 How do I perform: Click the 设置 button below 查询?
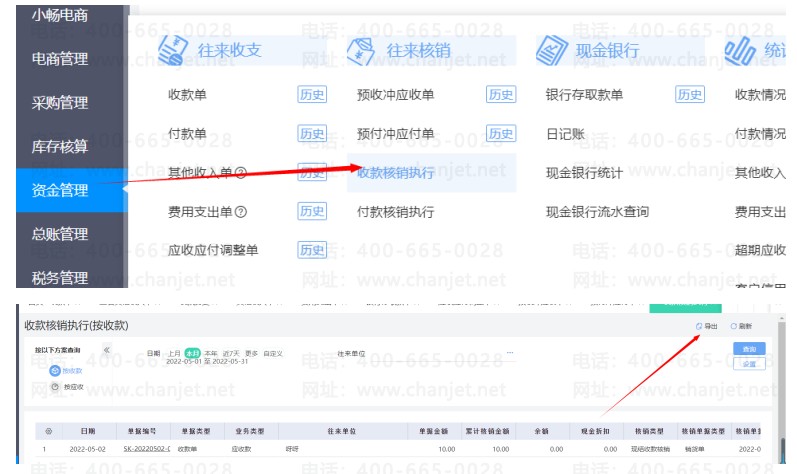tap(749, 364)
